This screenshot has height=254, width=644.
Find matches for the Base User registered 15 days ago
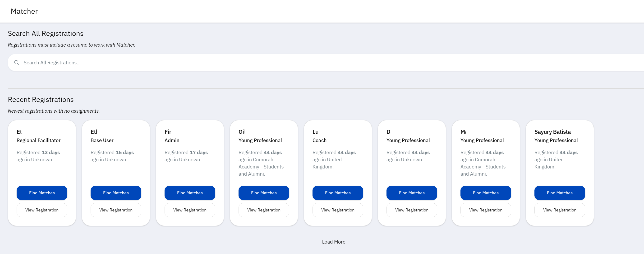point(115,193)
